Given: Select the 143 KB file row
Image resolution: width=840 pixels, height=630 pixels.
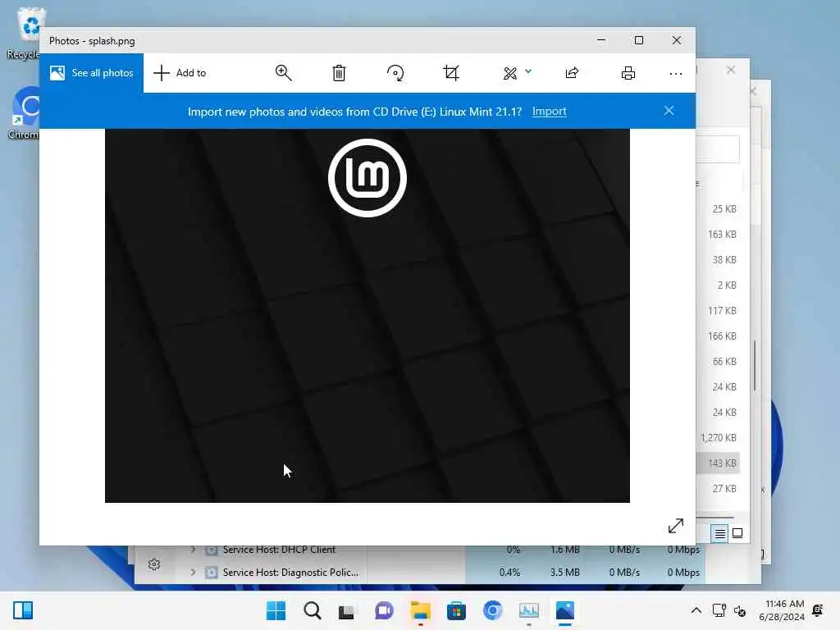Looking at the screenshot, I should [x=719, y=463].
